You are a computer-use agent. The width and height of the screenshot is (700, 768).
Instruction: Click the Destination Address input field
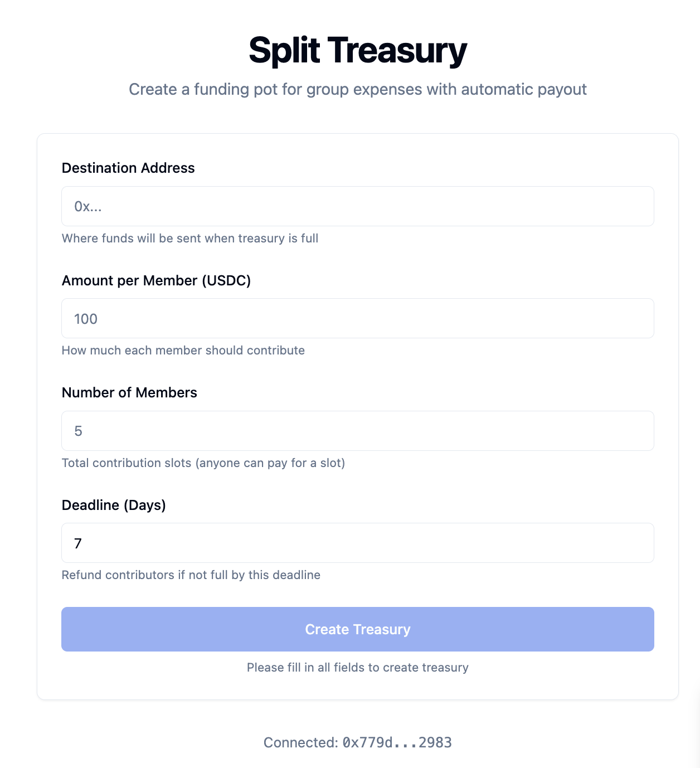click(357, 206)
